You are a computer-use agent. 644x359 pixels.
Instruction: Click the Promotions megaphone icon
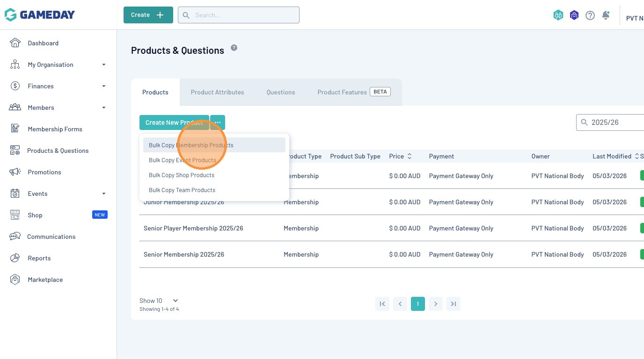[x=15, y=172]
